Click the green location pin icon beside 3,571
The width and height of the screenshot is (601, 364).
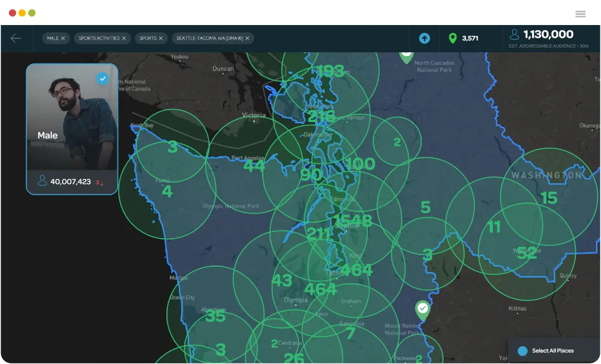click(452, 38)
